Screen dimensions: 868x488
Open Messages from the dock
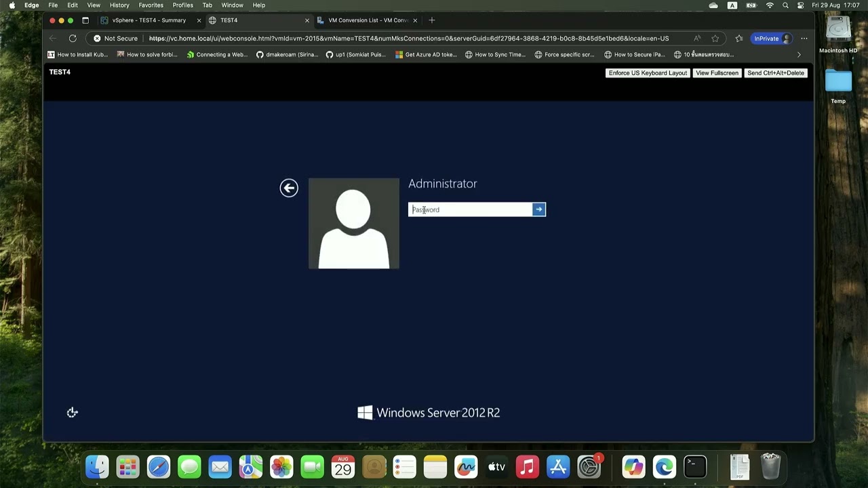(189, 467)
